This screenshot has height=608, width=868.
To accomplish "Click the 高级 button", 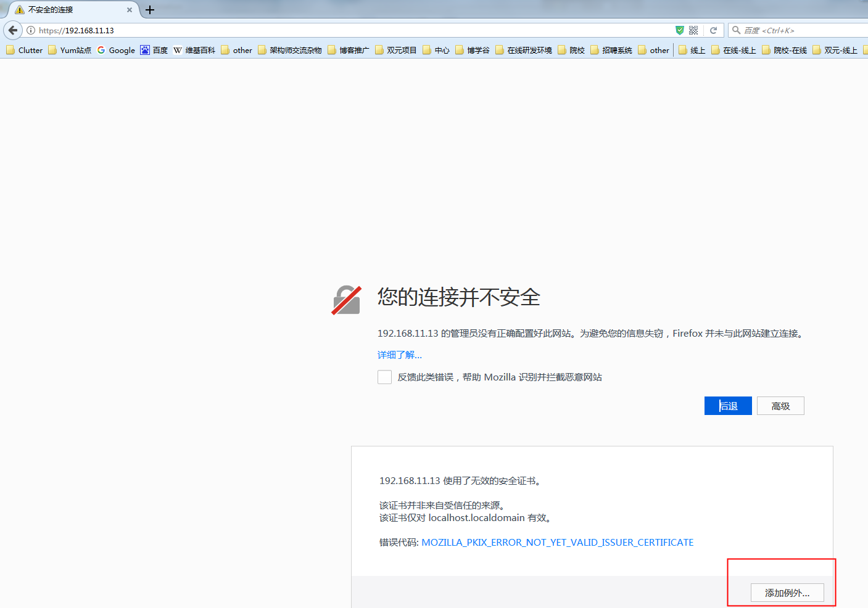I will [780, 406].
